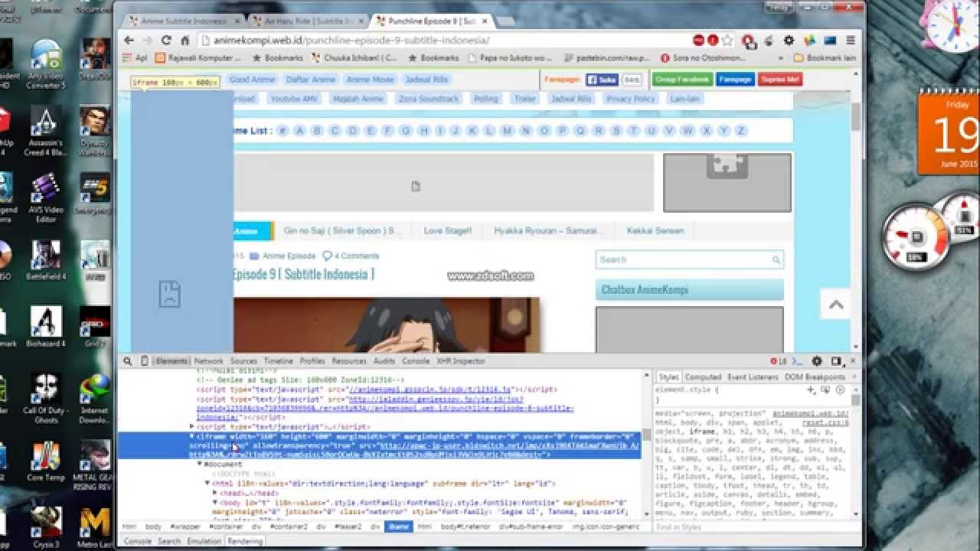
Task: Click the gear extension icon in Chrome's toolbar
Action: pyautogui.click(x=789, y=41)
